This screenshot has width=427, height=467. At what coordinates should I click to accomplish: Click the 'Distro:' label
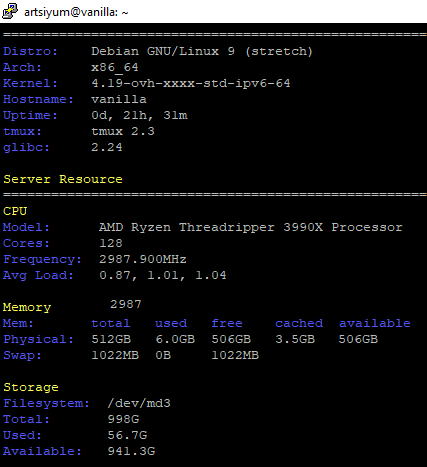pyautogui.click(x=30, y=51)
